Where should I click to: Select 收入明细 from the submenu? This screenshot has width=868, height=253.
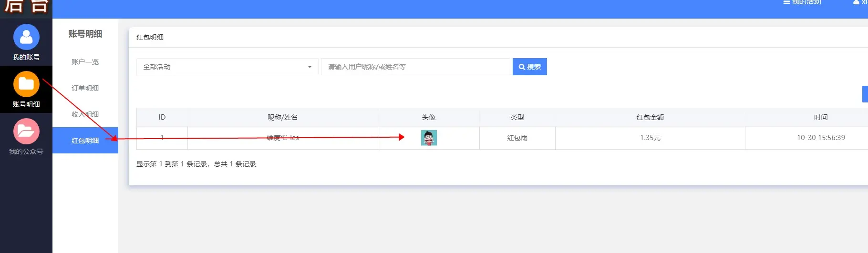click(85, 114)
